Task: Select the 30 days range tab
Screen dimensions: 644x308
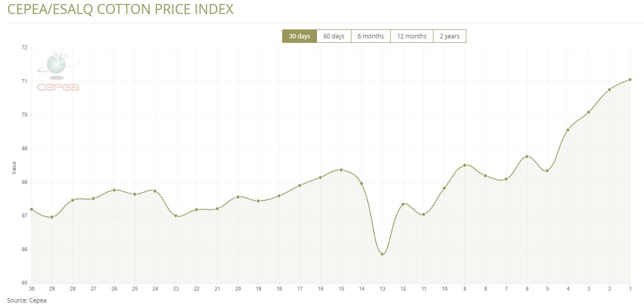Action: click(299, 36)
